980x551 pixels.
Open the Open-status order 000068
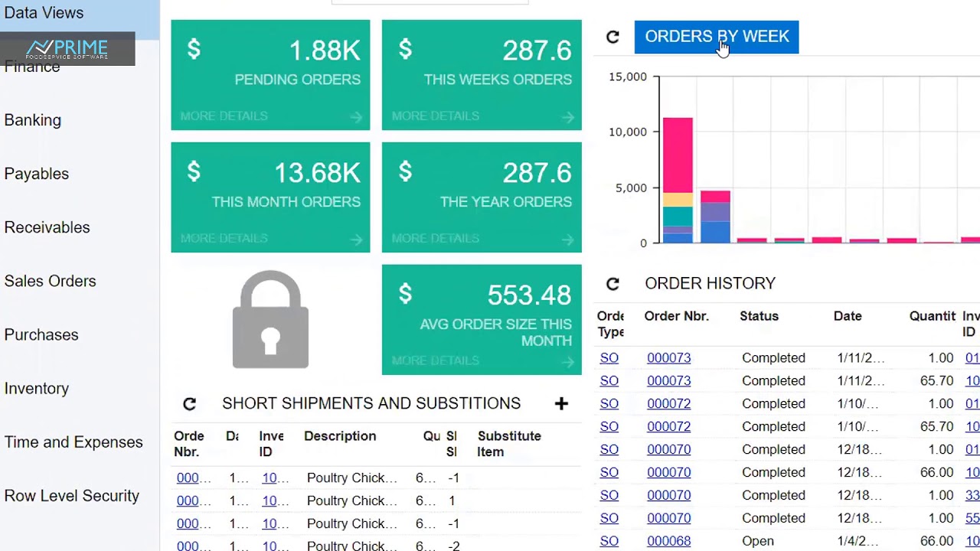[668, 541]
